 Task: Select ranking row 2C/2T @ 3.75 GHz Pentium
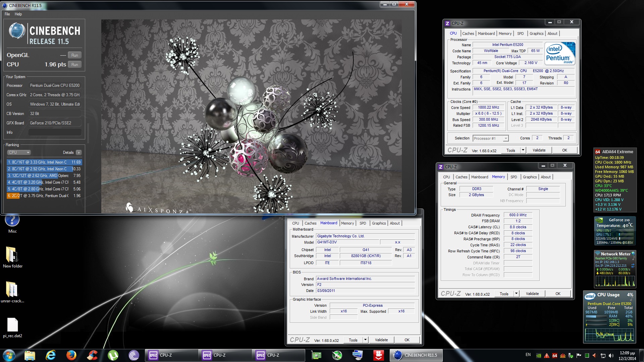44,196
